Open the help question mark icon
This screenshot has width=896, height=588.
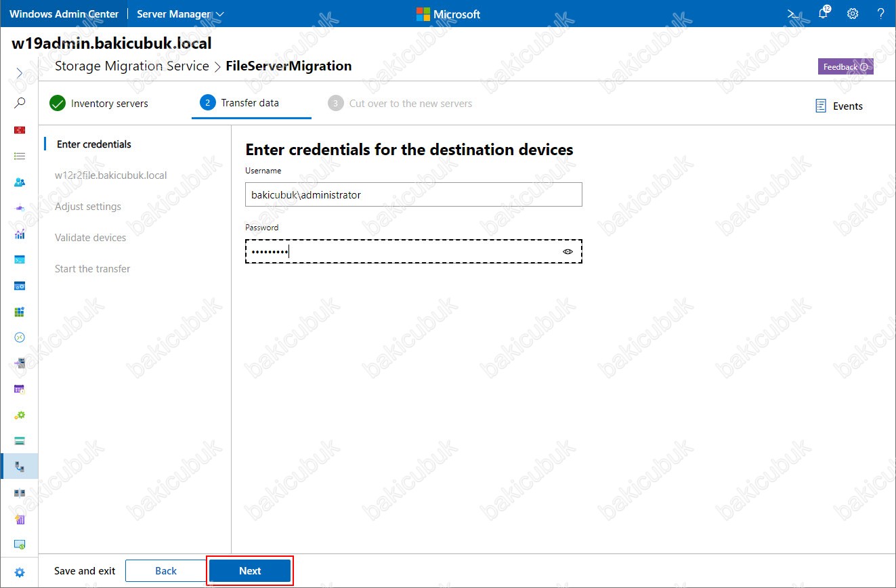(880, 14)
